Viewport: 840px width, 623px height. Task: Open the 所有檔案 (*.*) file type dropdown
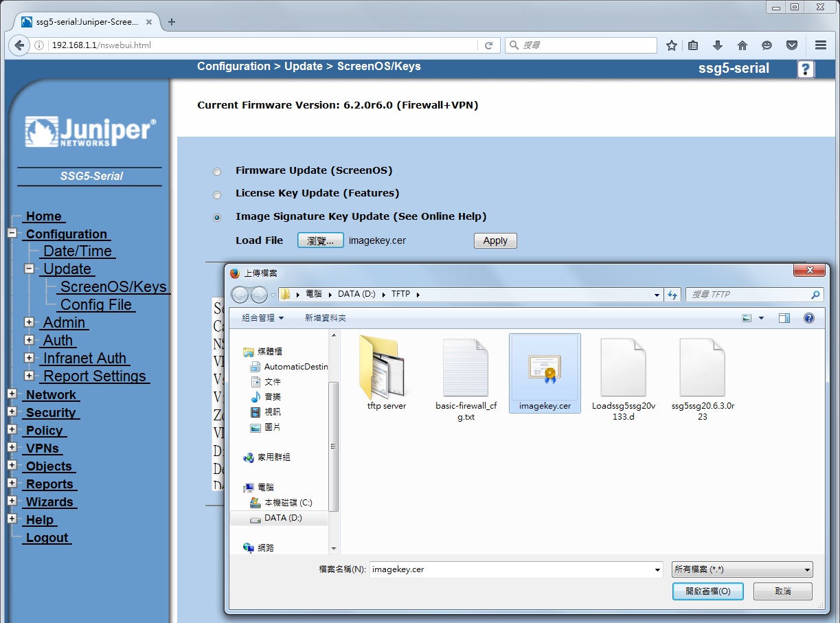click(741, 569)
